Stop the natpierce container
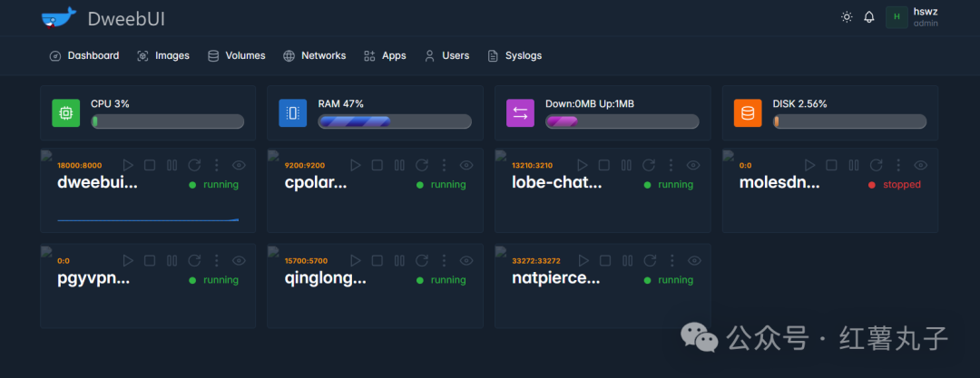The height and width of the screenshot is (378, 980). 603,260
